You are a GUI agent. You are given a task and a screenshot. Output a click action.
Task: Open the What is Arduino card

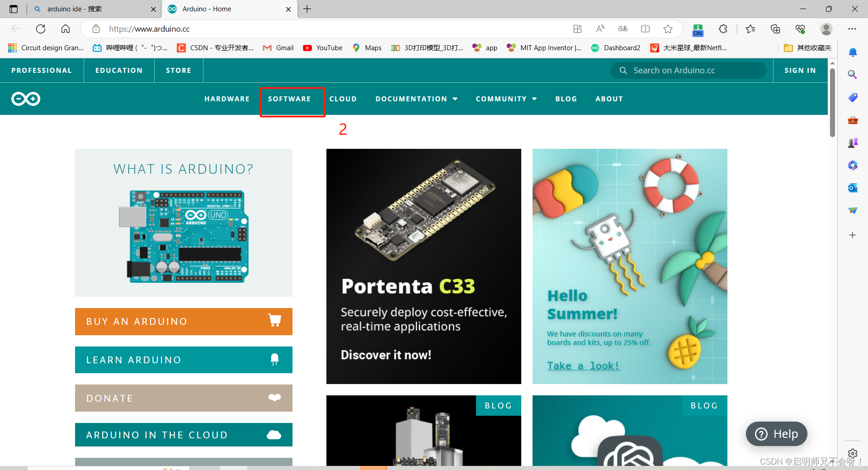[184, 223]
